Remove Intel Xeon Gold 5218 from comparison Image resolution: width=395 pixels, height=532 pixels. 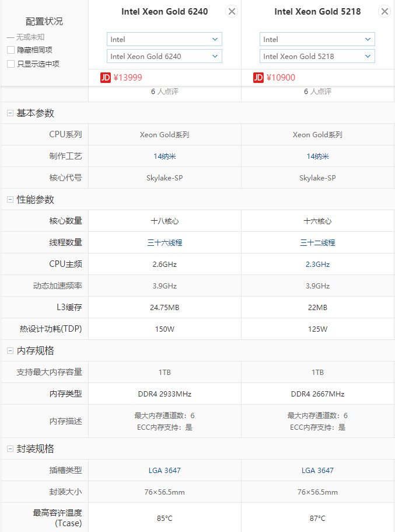point(384,12)
